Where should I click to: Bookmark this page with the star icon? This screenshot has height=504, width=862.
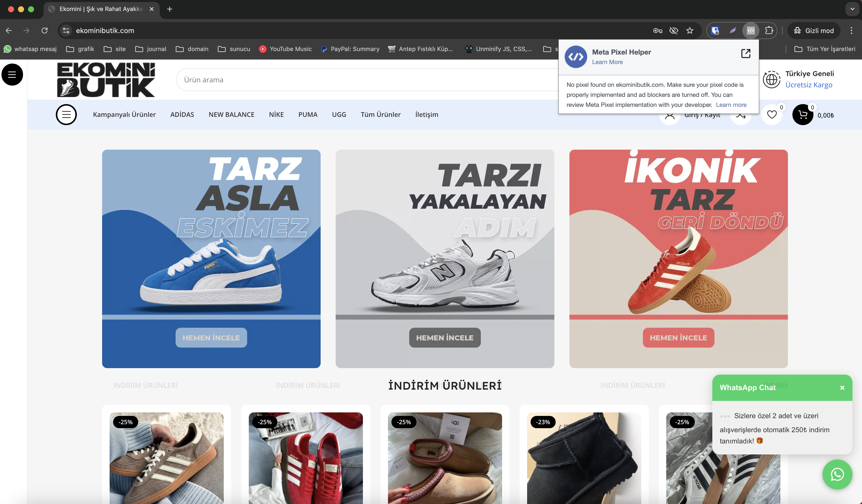(690, 31)
